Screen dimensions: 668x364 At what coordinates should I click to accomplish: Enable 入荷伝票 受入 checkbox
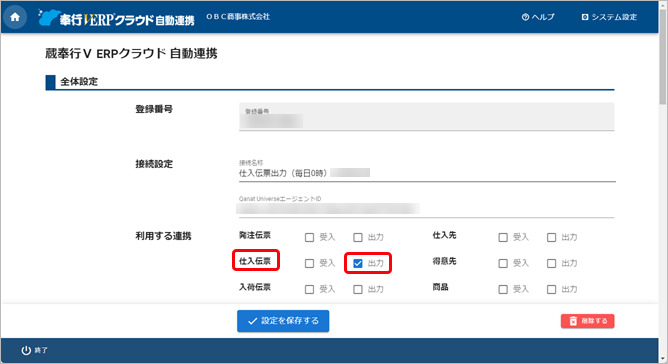(309, 289)
